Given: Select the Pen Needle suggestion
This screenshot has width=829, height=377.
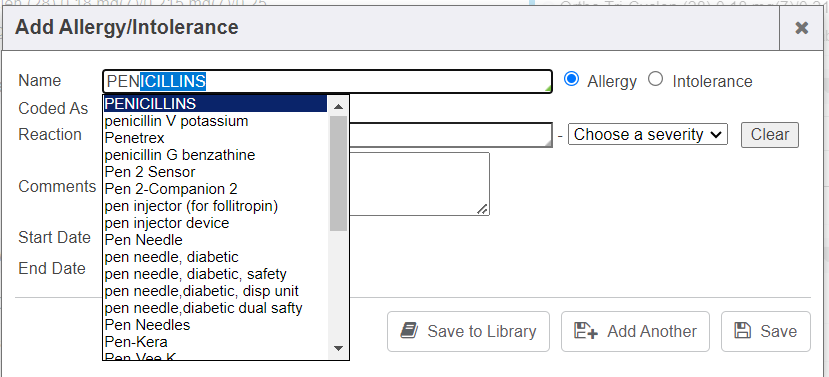Looking at the screenshot, I should [215, 240].
